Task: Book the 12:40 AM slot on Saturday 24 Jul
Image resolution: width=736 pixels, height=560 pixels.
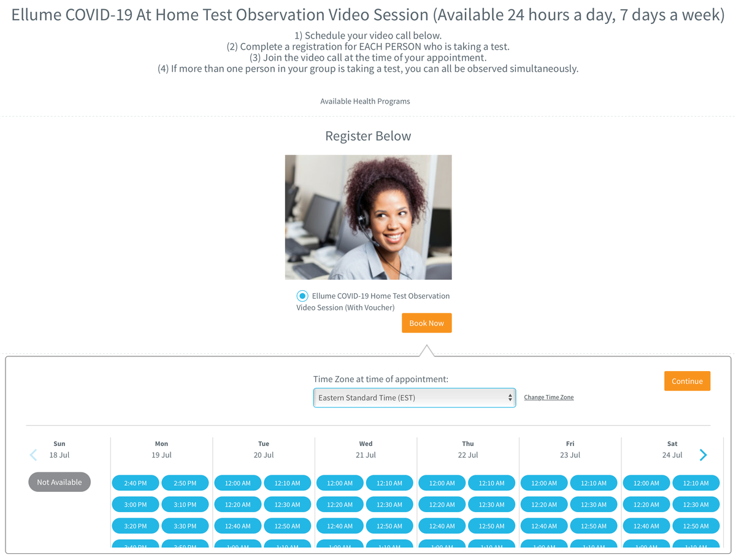Action: (x=646, y=525)
